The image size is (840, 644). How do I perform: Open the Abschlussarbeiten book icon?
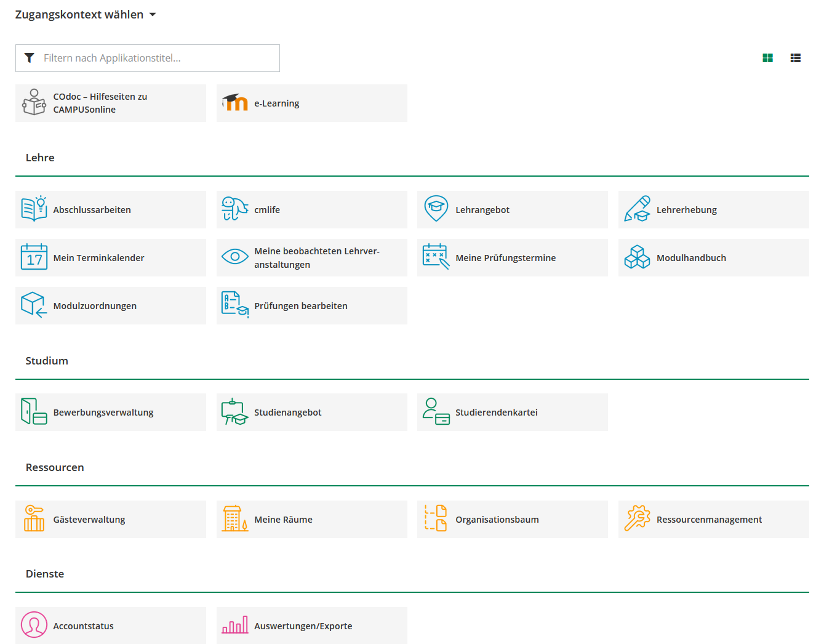[34, 209]
